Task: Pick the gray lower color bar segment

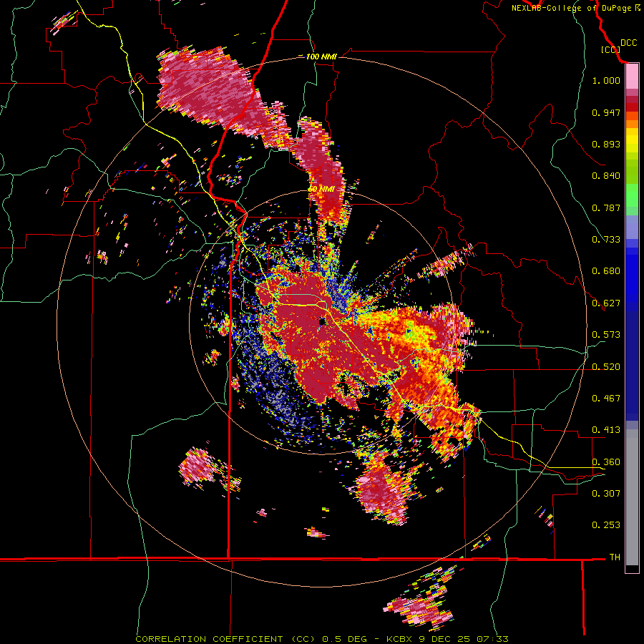Action: pos(632,497)
